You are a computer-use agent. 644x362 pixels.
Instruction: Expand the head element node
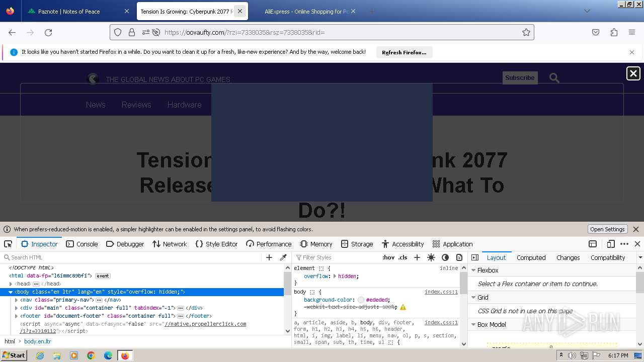pos(11,284)
